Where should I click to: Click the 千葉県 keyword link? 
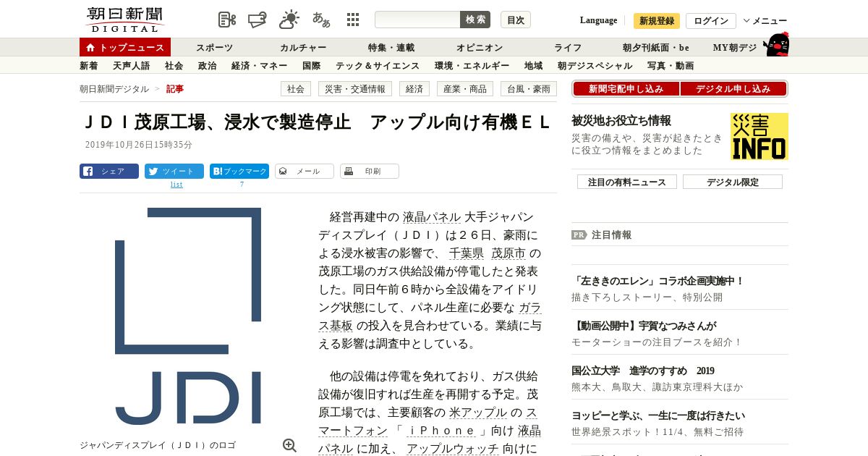(467, 253)
